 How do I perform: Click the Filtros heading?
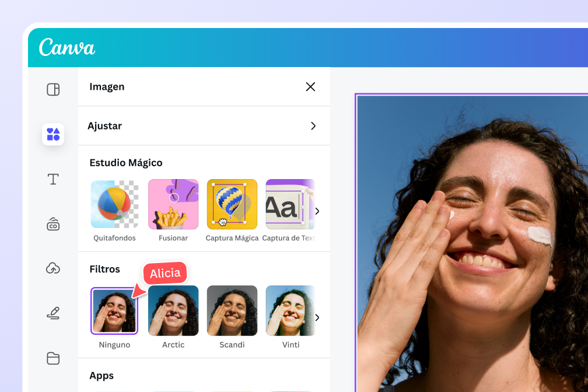(104, 269)
